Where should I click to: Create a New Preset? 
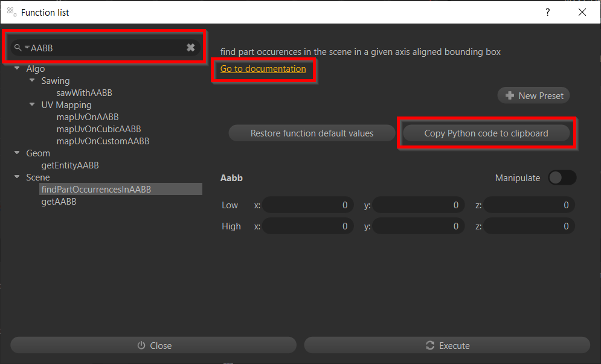click(533, 95)
